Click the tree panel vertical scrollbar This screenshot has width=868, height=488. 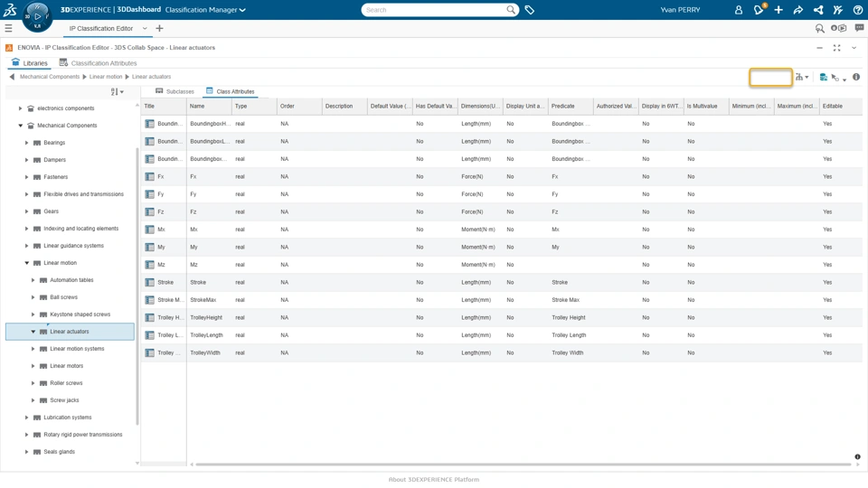coord(137,286)
